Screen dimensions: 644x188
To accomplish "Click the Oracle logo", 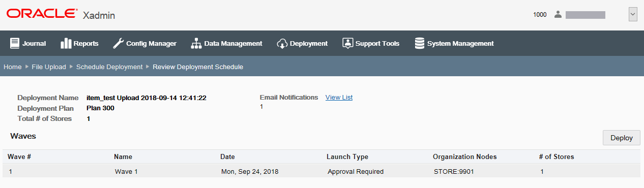I will click(42, 14).
